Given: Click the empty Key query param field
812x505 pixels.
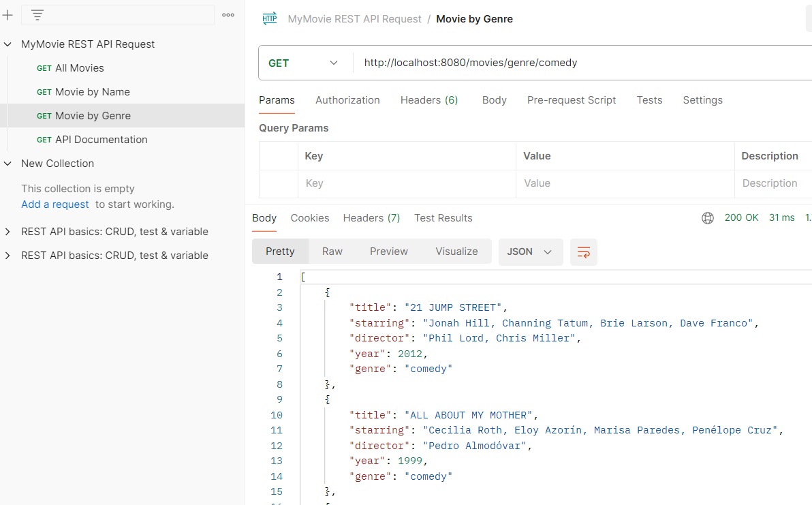Looking at the screenshot, I should coord(407,183).
